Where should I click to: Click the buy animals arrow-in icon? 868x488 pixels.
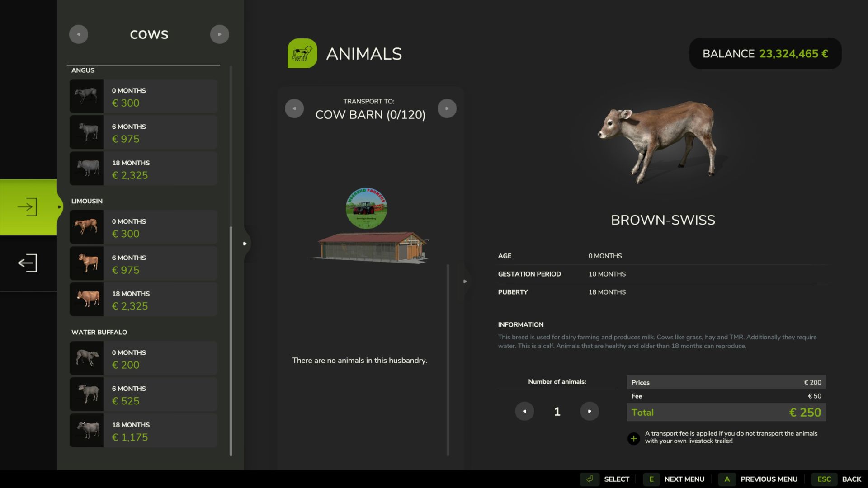point(28,207)
